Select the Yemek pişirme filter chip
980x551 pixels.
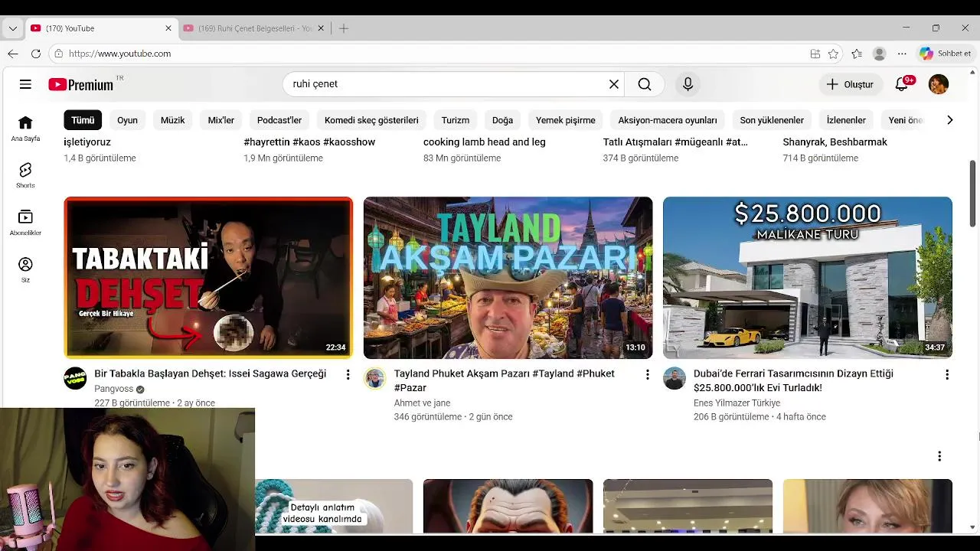point(565,120)
